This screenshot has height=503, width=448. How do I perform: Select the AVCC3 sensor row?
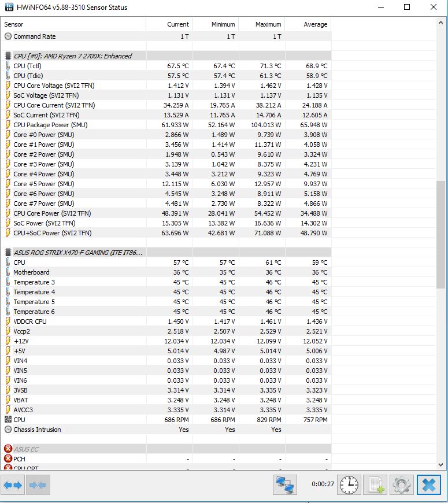[166, 410]
